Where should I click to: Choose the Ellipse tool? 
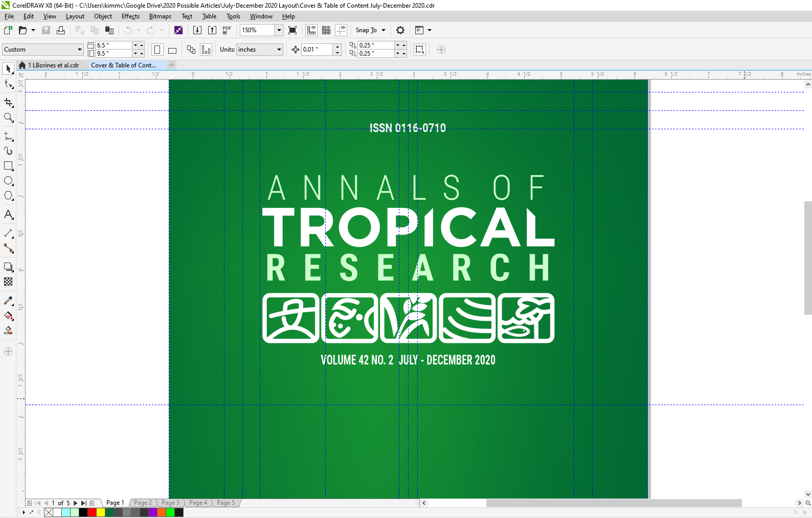point(8,181)
